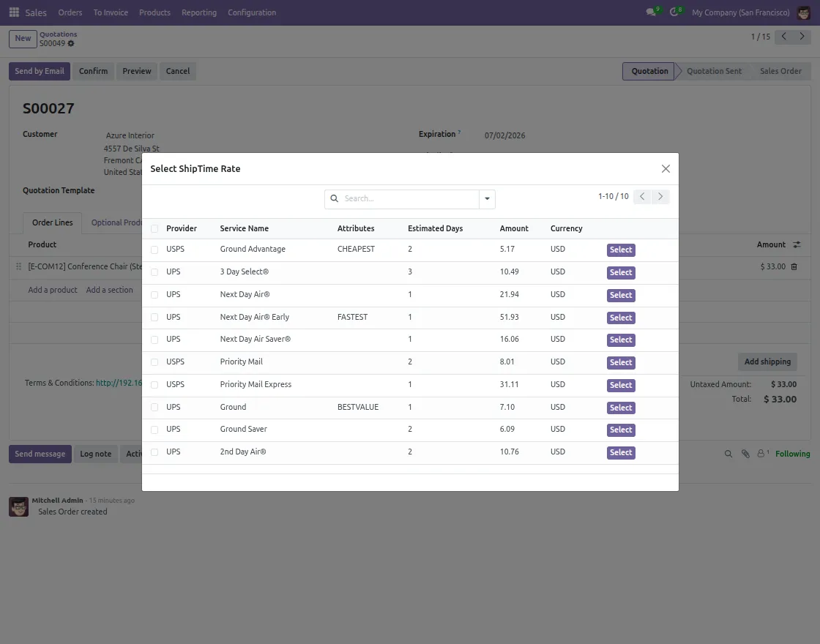Image resolution: width=820 pixels, height=644 pixels.
Task: Go to next record arrow in pager
Action: pyautogui.click(x=802, y=37)
